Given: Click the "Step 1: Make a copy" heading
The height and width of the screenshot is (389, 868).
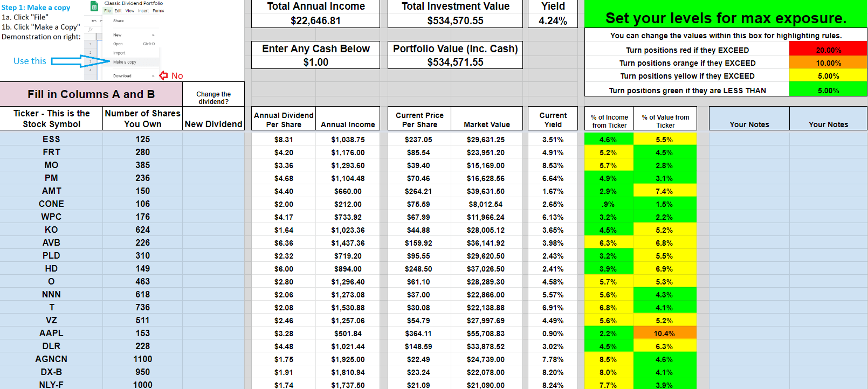Looking at the screenshot, I should (36, 8).
